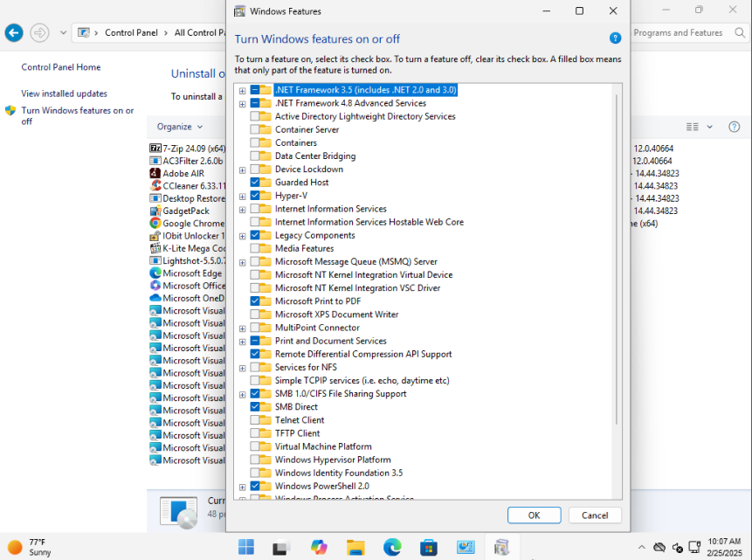Check the Windows Hypervisor Platform box
The height and width of the screenshot is (560, 752).
(x=255, y=460)
